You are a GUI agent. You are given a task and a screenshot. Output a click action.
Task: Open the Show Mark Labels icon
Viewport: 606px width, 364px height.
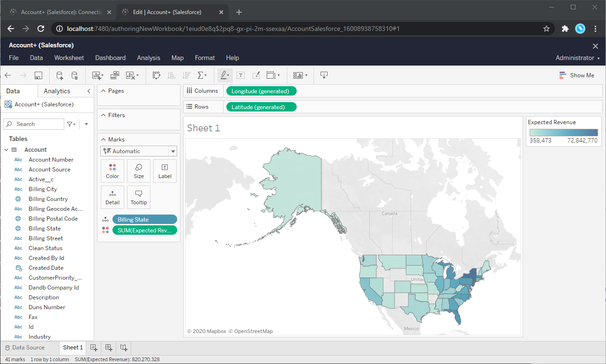(x=240, y=75)
